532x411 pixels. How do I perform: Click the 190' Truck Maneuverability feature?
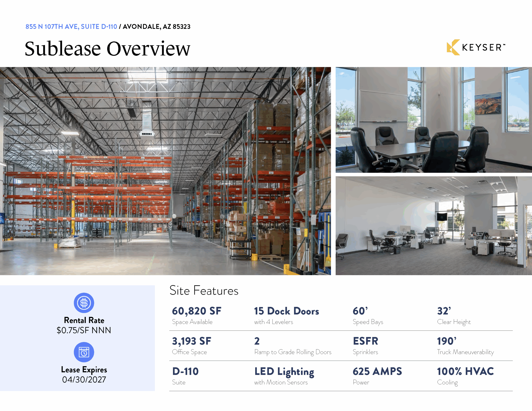click(447, 341)
